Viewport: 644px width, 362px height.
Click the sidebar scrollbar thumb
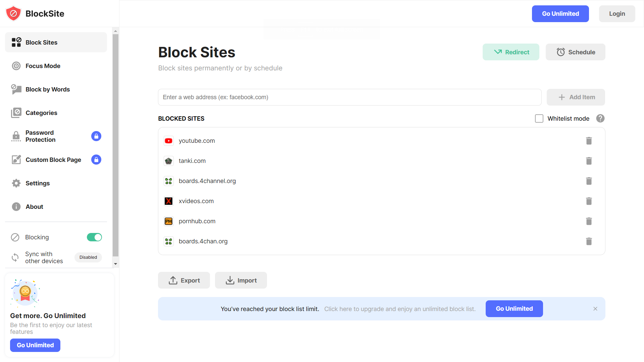116,145
